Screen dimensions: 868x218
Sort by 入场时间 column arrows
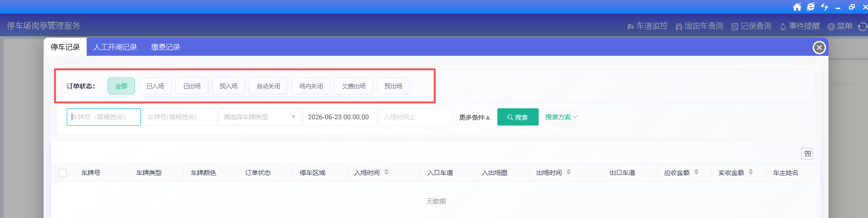pos(387,172)
